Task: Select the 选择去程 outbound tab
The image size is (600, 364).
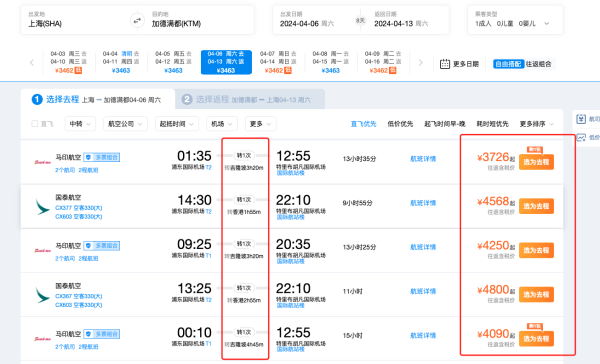Action: tap(98, 100)
